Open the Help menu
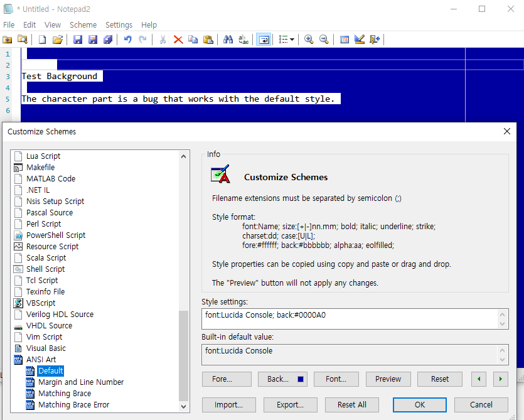Viewport: 524px width, 420px height. pos(149,25)
